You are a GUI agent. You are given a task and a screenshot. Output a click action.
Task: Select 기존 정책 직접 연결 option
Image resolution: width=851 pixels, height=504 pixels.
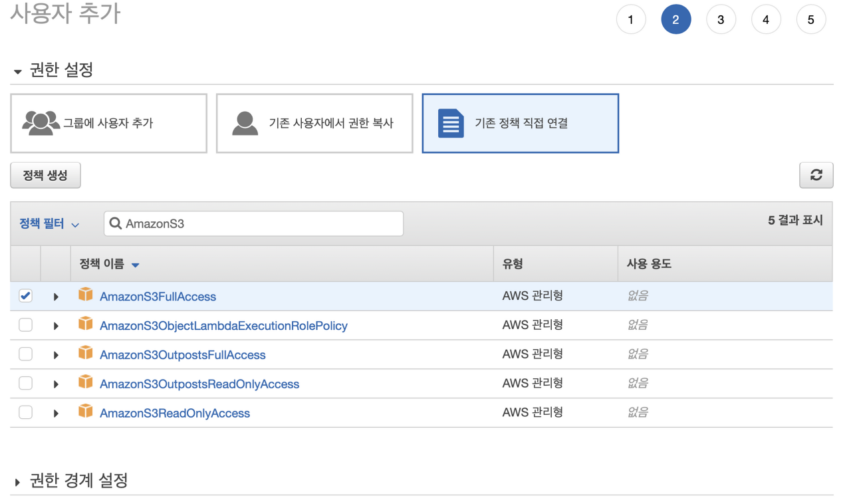coord(521,123)
